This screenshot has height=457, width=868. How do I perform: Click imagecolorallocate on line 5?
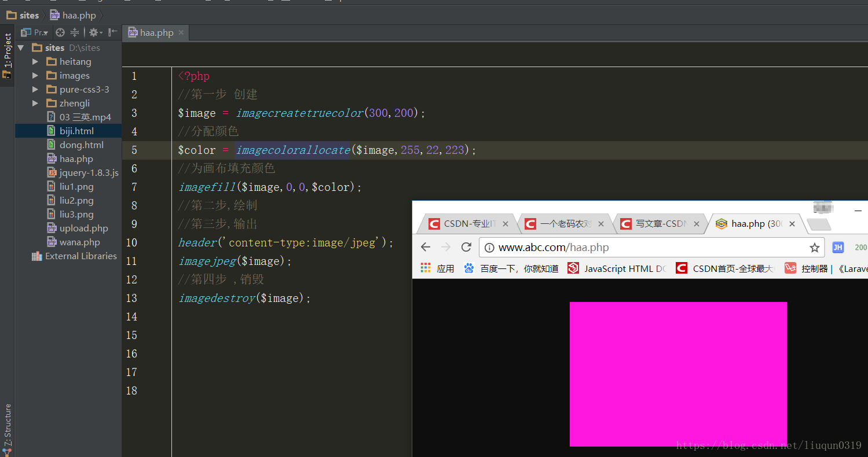(x=293, y=150)
